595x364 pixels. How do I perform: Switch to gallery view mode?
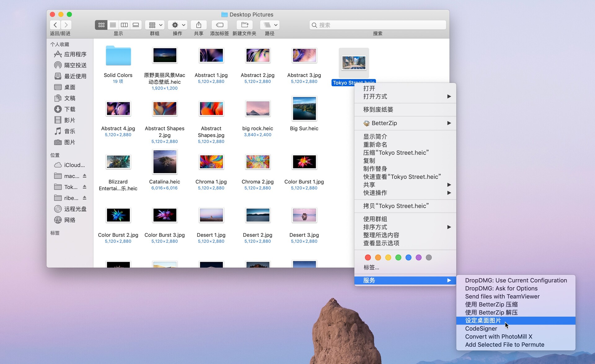136,25
